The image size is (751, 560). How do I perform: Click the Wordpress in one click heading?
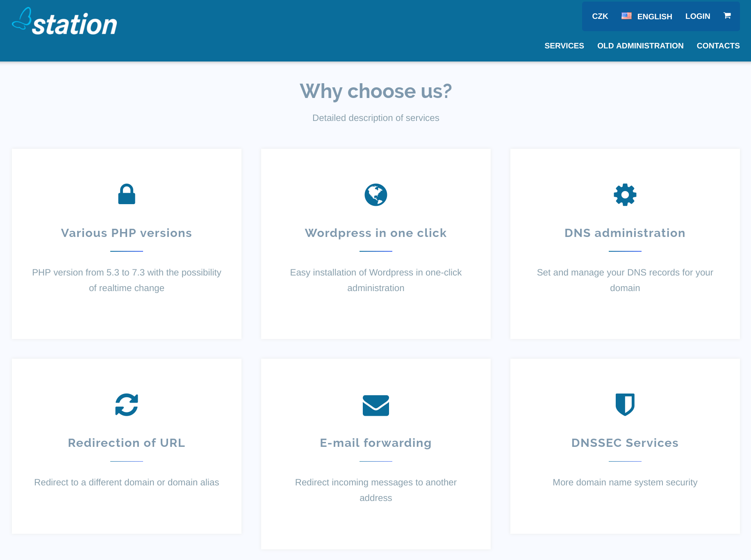point(376,233)
